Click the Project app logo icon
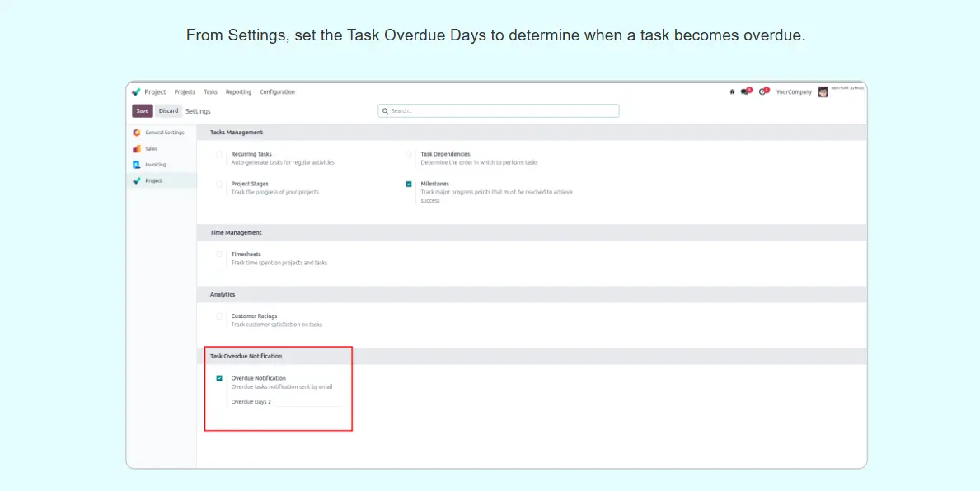Image resolution: width=980 pixels, height=491 pixels. click(136, 92)
